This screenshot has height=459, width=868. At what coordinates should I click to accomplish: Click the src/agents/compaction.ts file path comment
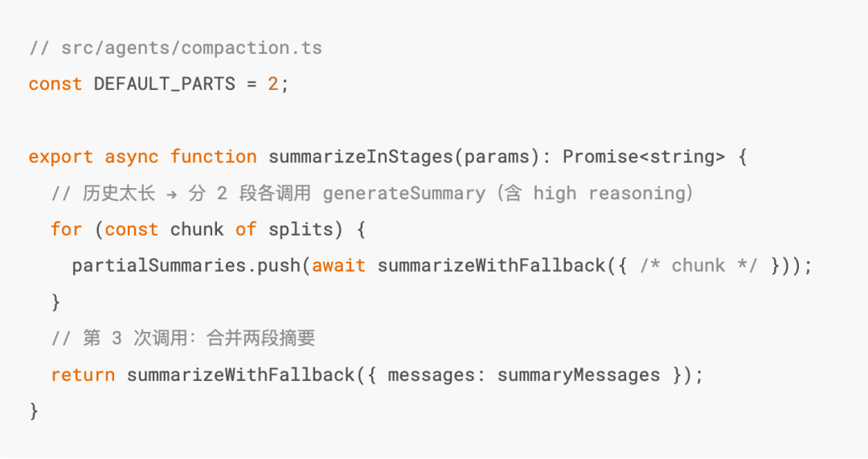pyautogui.click(x=175, y=47)
